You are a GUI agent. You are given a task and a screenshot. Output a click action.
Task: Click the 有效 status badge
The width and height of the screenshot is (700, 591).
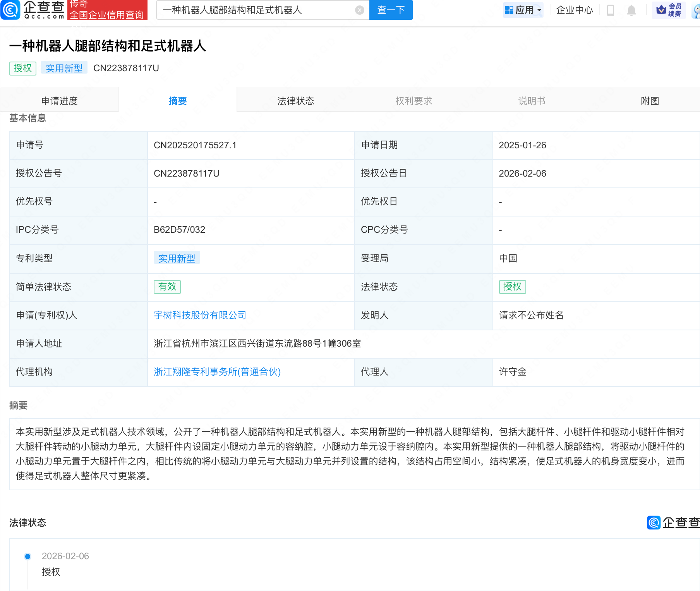click(167, 287)
